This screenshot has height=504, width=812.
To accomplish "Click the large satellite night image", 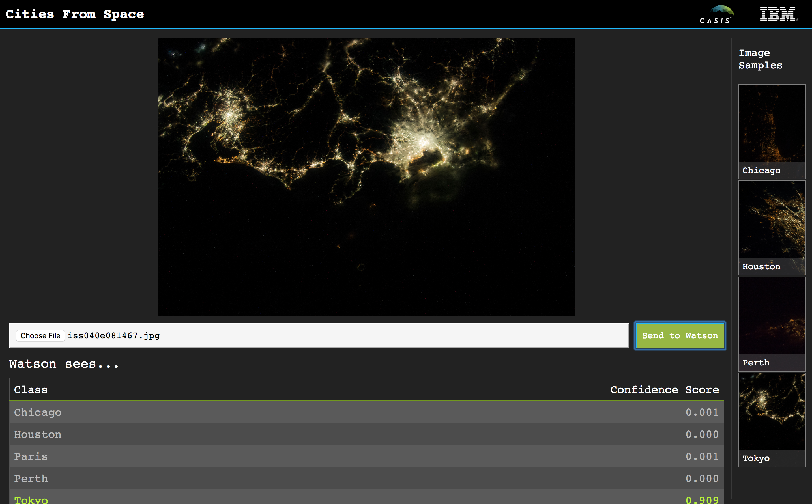I will 366,177.
